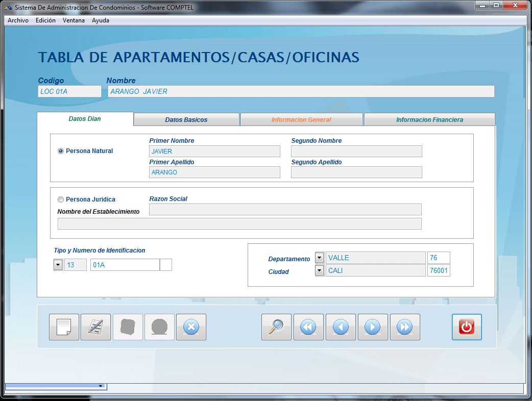Open the Edición menu

45,20
